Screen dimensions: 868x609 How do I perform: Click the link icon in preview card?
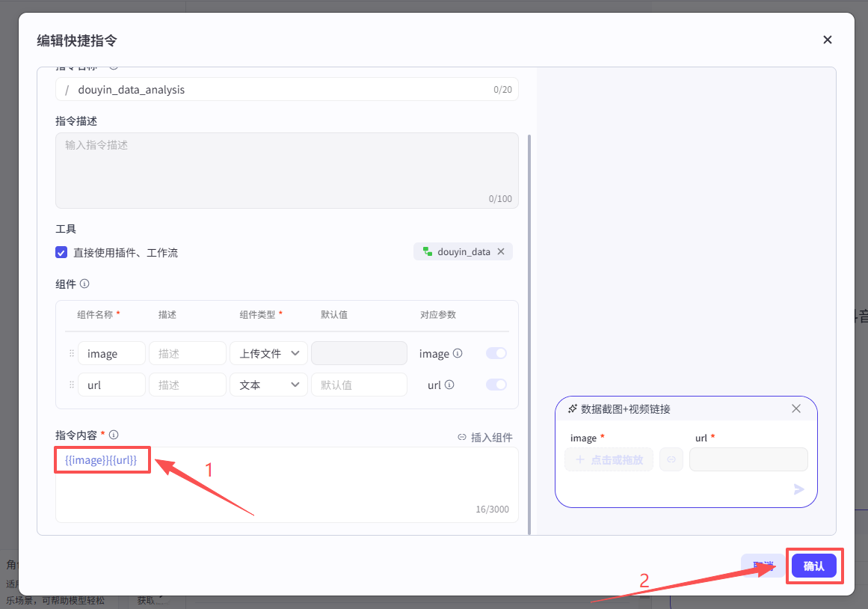671,459
